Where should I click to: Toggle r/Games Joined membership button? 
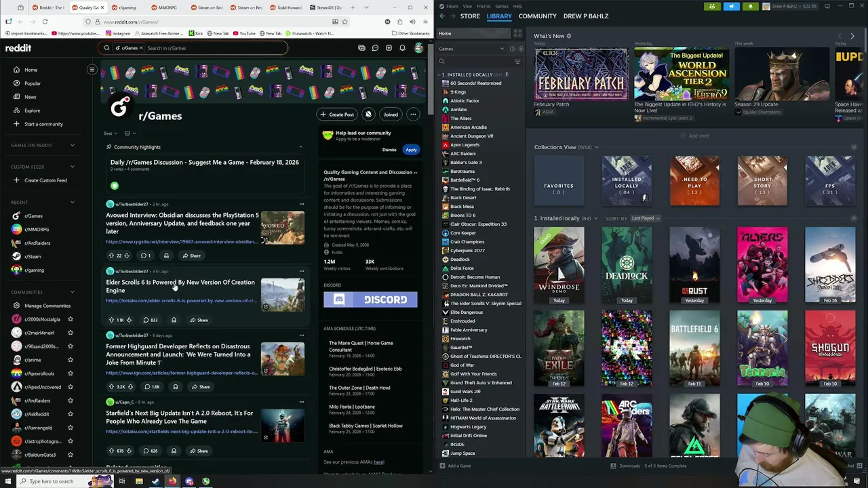(391, 115)
